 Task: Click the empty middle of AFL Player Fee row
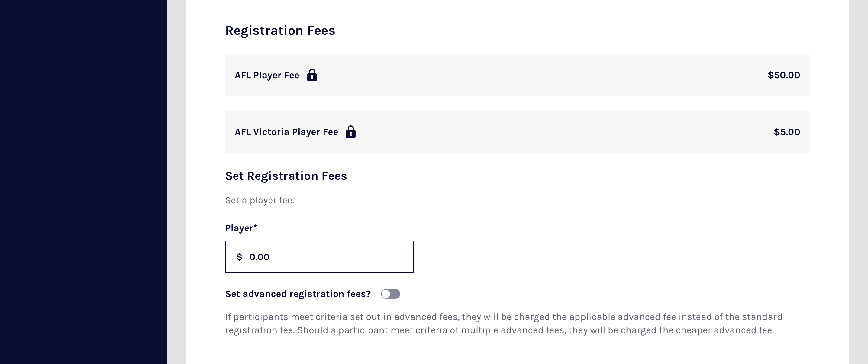[x=539, y=75]
